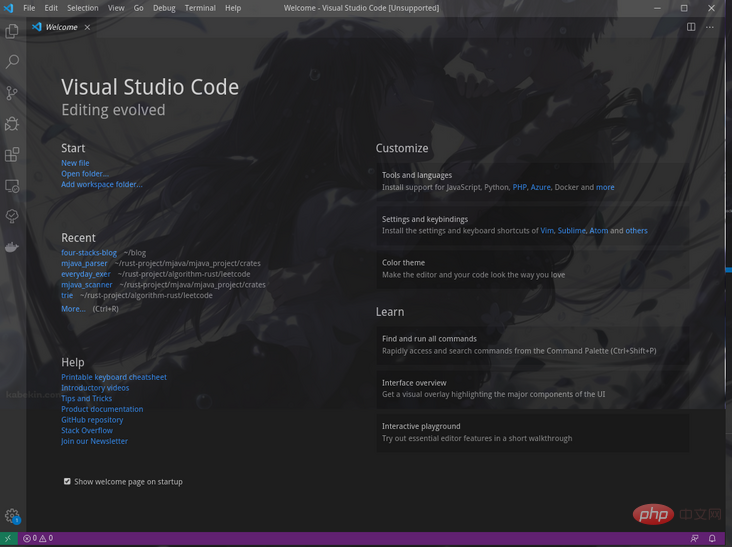Open the Terminal menu
732x547 pixels.
point(200,8)
